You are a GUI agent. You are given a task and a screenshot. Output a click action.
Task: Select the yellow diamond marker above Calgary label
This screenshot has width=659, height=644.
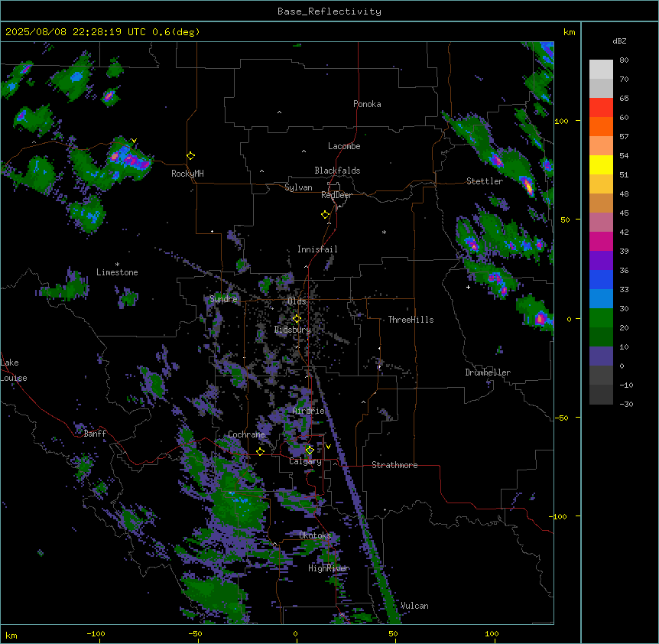point(310,450)
